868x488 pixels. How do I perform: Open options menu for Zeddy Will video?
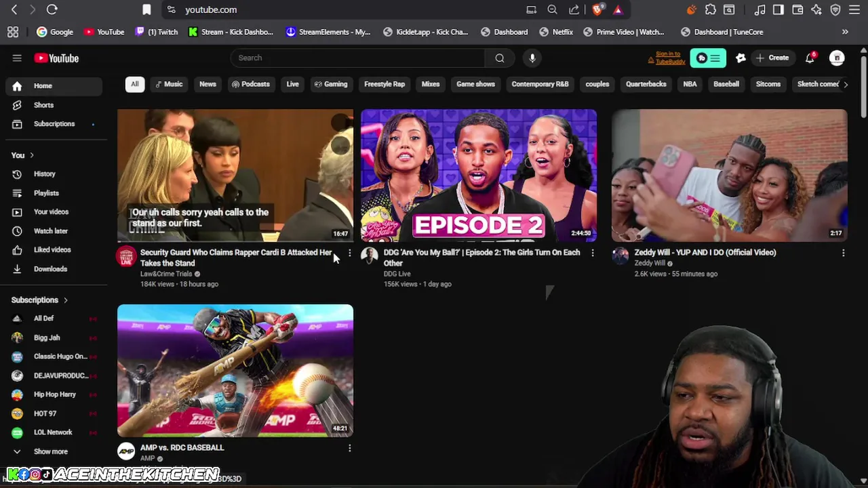pos(843,253)
